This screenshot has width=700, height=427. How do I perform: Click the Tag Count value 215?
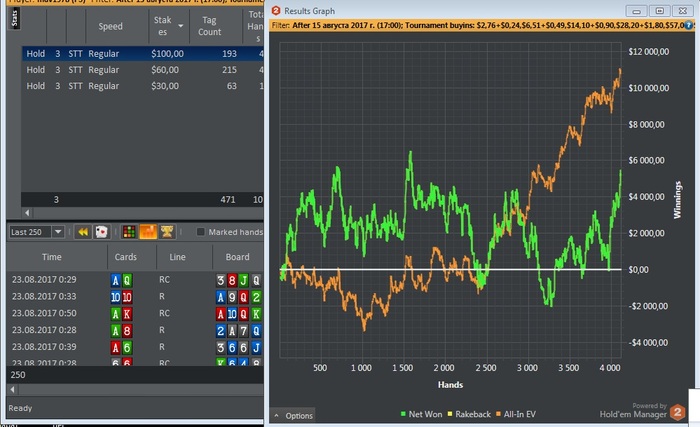229,70
